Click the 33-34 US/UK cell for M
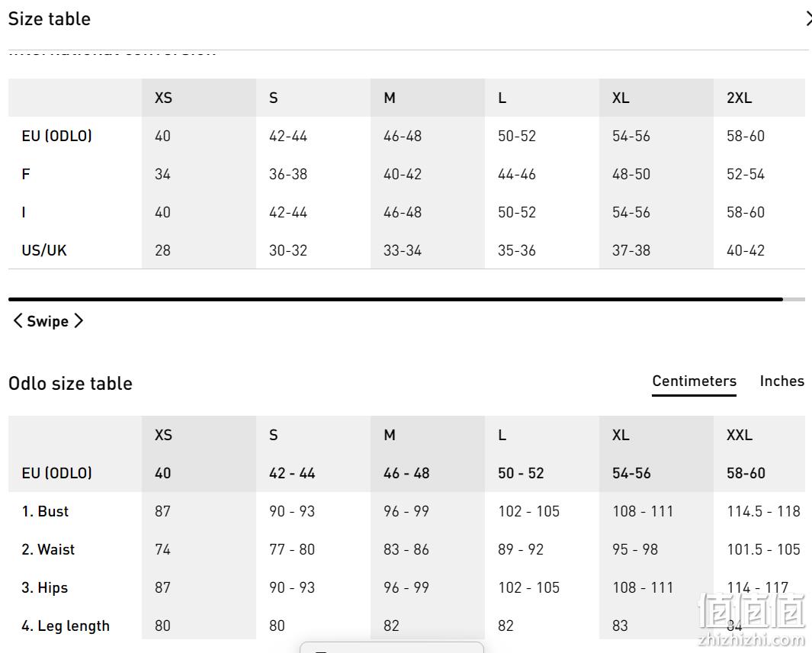The image size is (812, 653). coord(403,250)
